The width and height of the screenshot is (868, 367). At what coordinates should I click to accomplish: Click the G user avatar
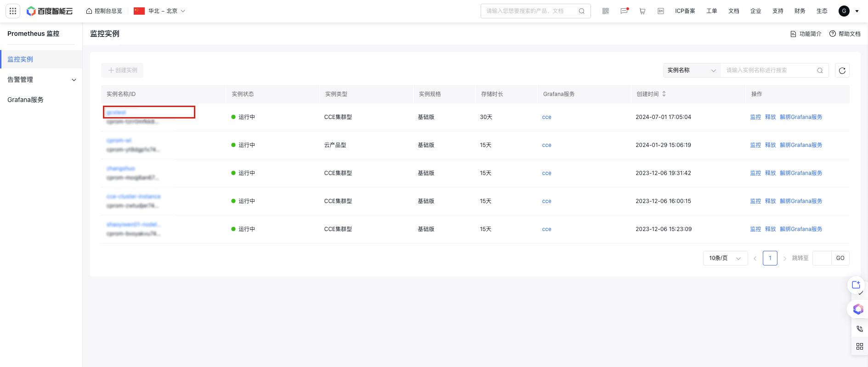[x=844, y=11]
